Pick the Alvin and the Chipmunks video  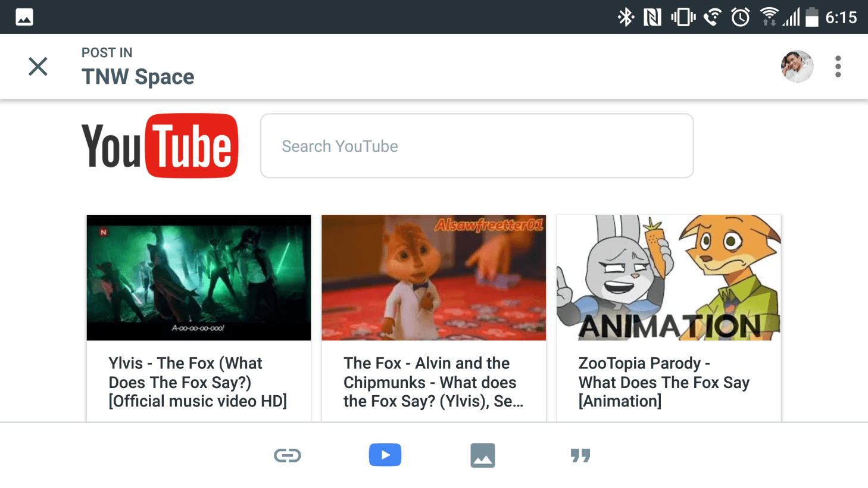pyautogui.click(x=433, y=278)
